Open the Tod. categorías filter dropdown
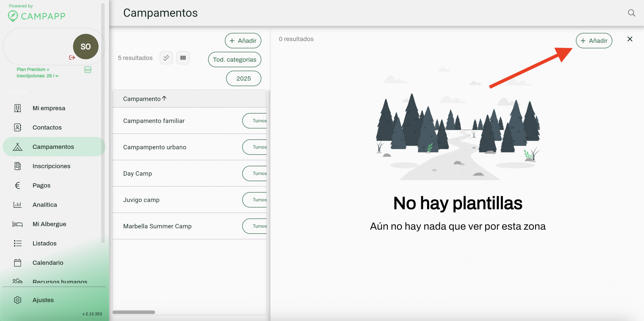This screenshot has width=644, height=321. (234, 60)
